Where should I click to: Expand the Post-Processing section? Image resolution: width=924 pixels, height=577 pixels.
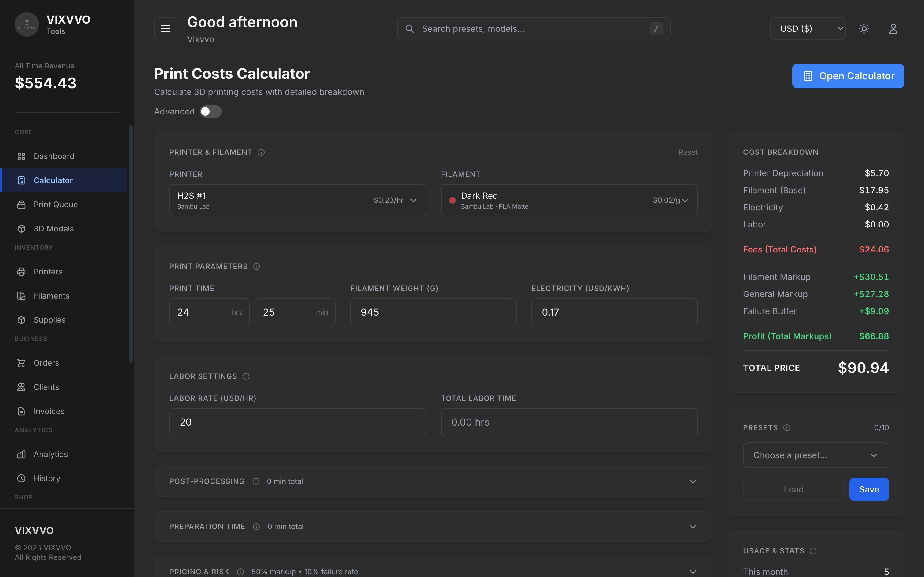pyautogui.click(x=693, y=481)
